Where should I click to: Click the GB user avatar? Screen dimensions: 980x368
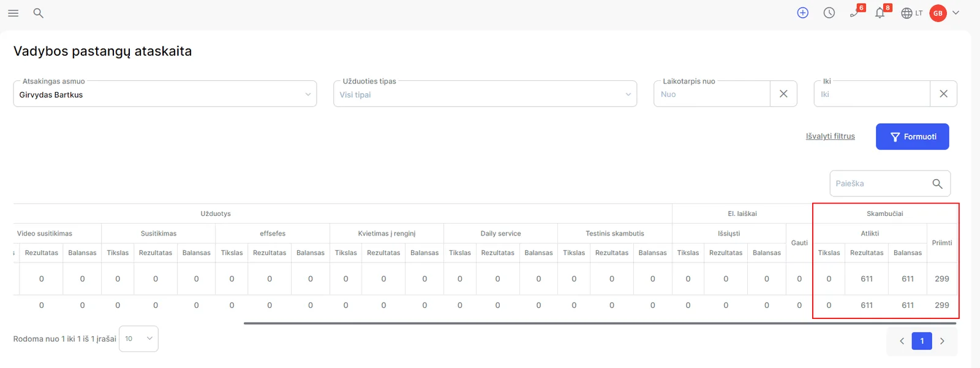[938, 13]
